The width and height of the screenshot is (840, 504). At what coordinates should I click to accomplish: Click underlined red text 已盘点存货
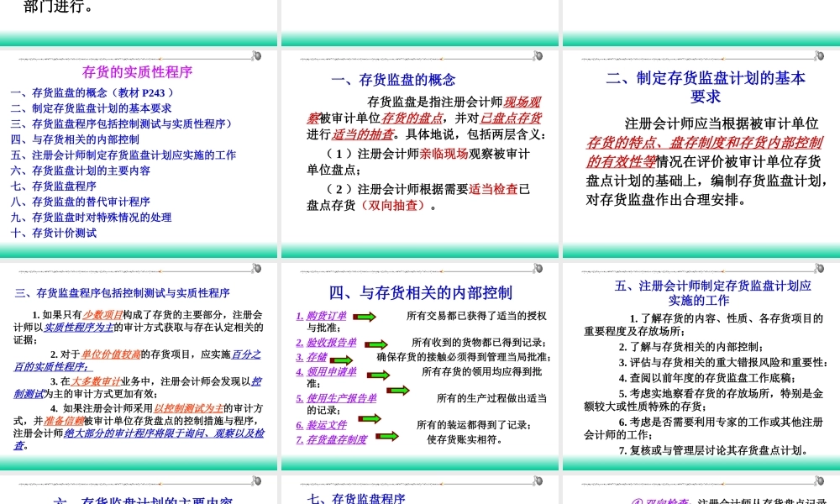coord(511,118)
